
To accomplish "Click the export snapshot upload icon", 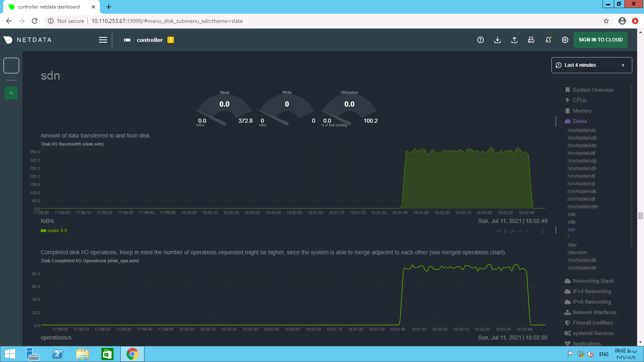I will point(514,40).
